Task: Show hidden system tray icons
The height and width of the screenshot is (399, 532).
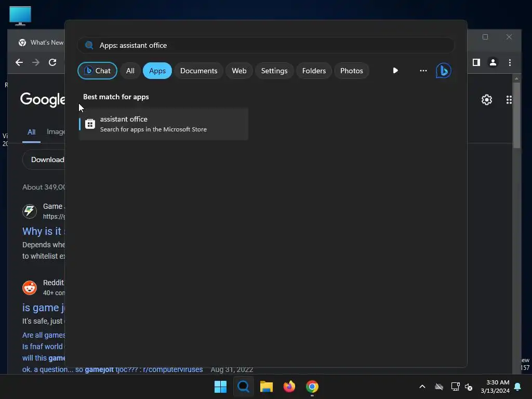Action: (x=422, y=387)
